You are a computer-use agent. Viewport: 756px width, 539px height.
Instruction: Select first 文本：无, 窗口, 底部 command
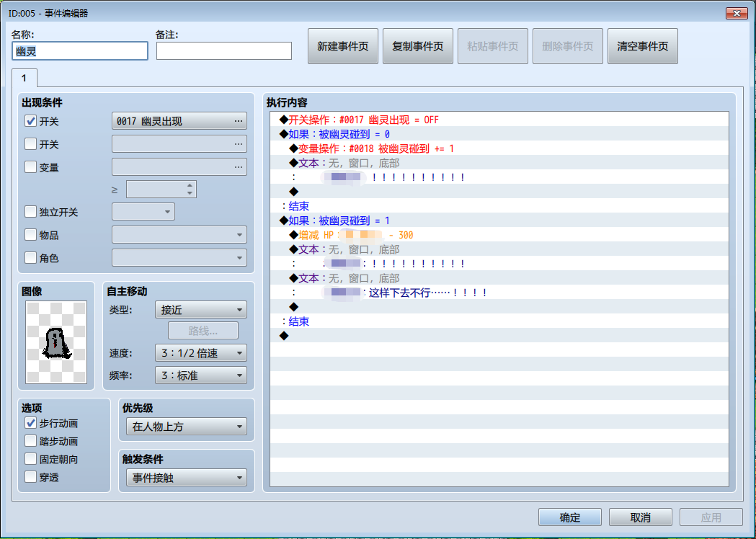[x=499, y=163]
